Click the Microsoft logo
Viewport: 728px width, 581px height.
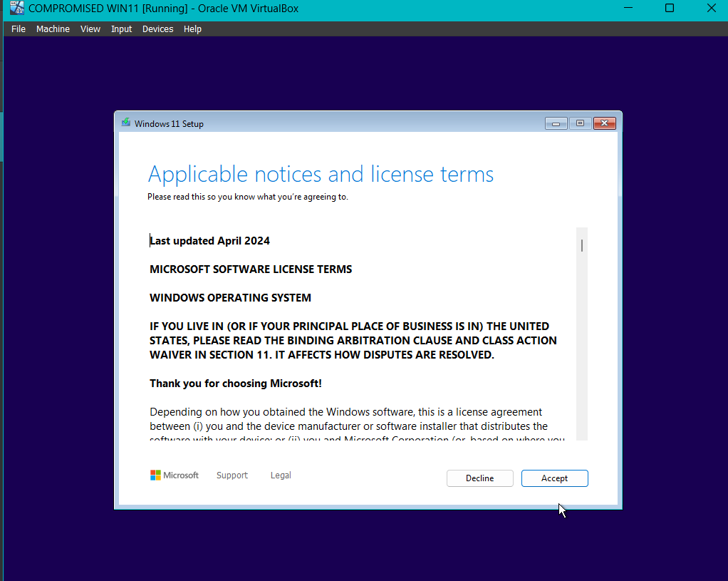coord(174,475)
